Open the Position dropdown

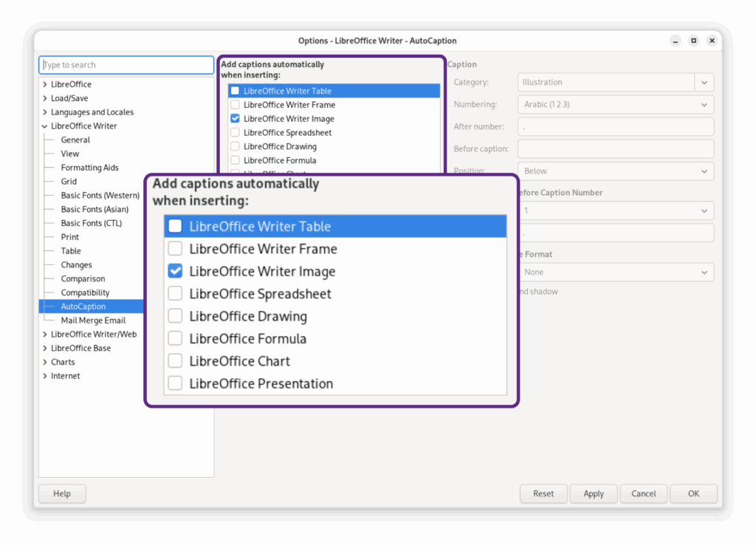704,171
